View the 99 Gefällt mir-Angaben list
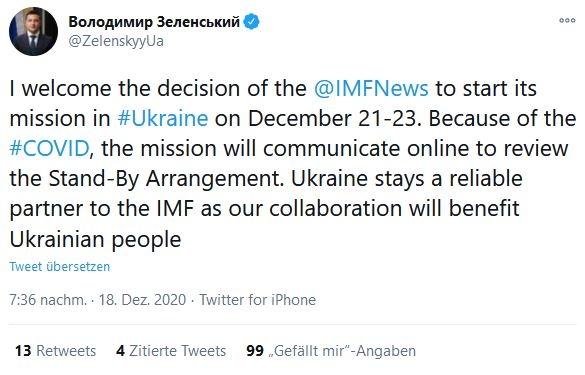The image size is (585, 375). 331,351
